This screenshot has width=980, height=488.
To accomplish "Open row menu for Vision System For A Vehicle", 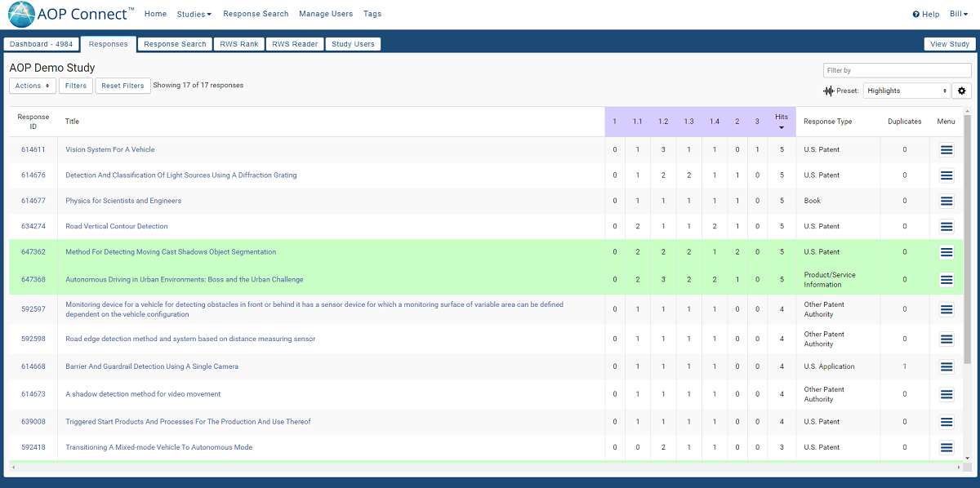I will (946, 150).
